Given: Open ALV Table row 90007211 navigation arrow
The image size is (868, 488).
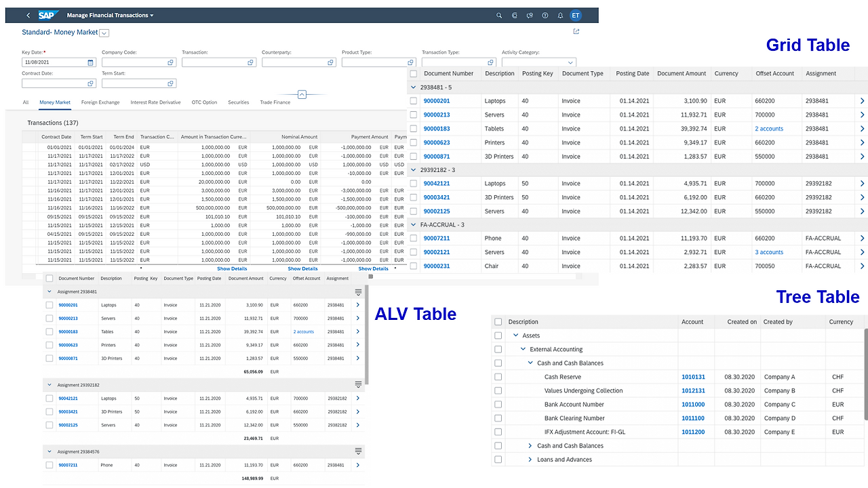Looking at the screenshot, I should tap(357, 466).
